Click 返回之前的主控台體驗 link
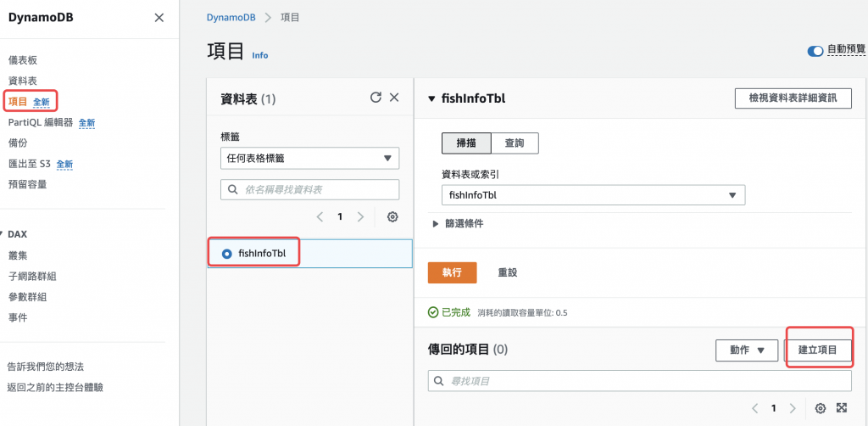This screenshot has width=868, height=426. point(55,387)
